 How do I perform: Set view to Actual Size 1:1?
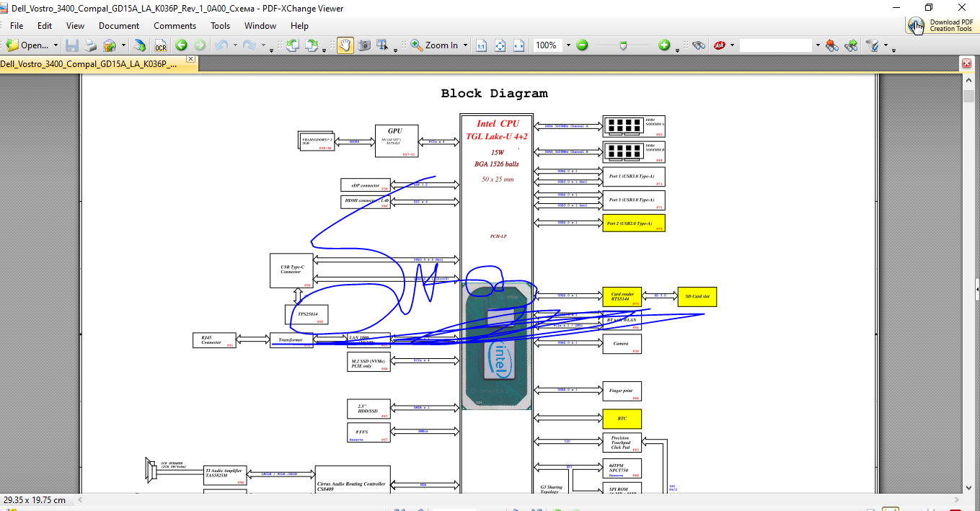[481, 45]
